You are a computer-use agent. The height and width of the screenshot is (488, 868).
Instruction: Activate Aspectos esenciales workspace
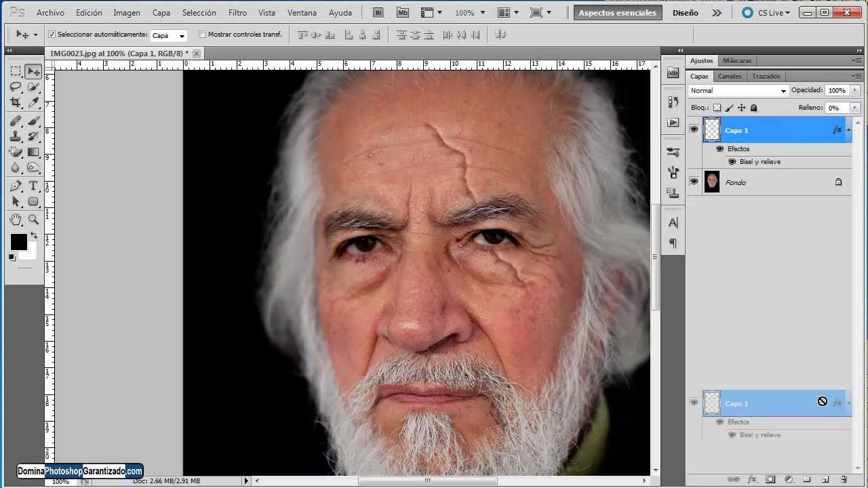pyautogui.click(x=618, y=13)
